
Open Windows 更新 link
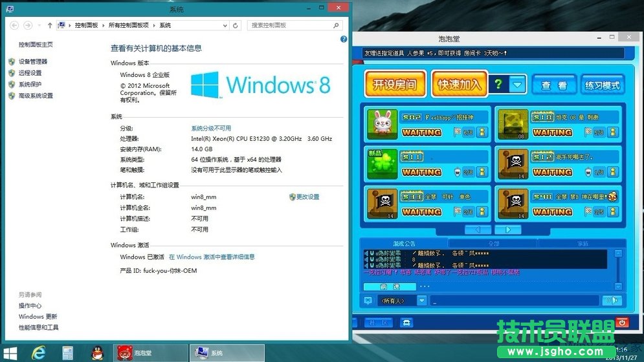38,317
